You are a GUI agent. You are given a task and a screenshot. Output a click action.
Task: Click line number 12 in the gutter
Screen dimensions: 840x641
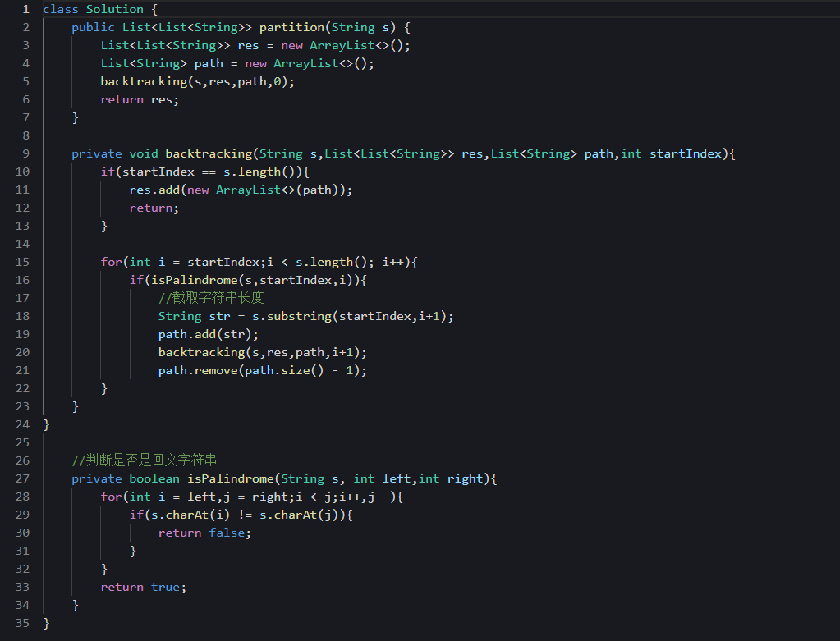click(22, 208)
